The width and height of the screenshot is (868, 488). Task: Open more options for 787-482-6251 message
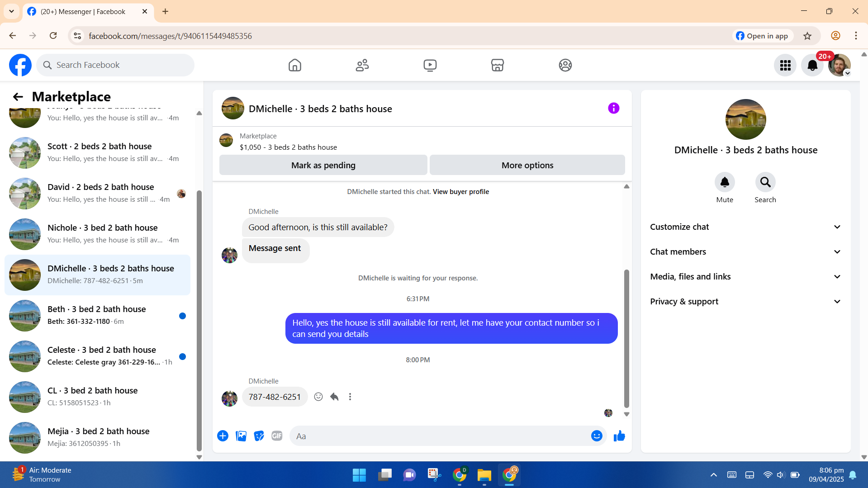[350, 397]
